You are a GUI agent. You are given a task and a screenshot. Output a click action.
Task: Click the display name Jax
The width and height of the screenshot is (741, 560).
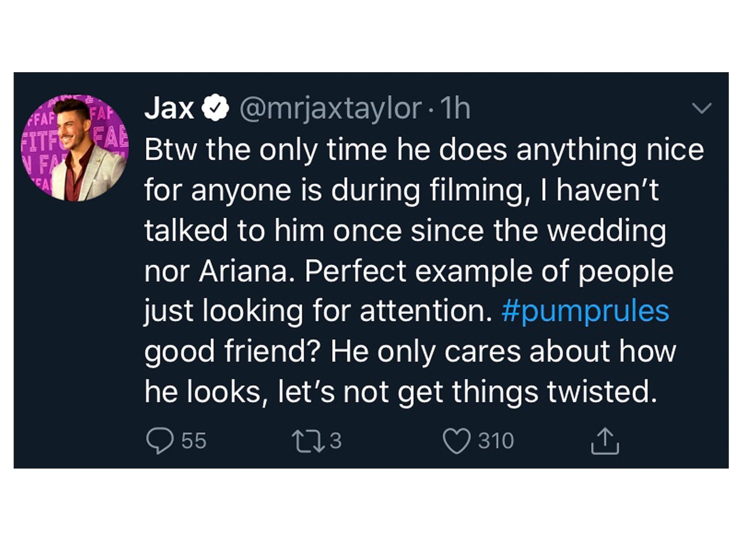(169, 108)
